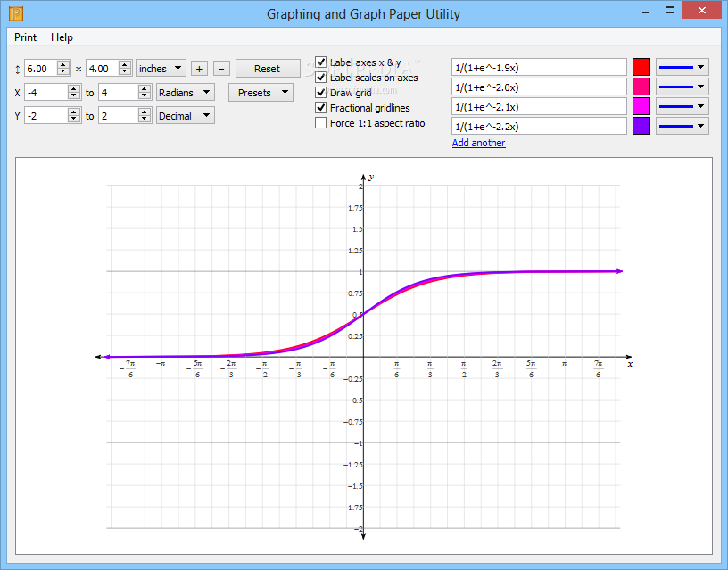
Task: Open line style dropdown for 2.2x function
Action: tap(682, 125)
